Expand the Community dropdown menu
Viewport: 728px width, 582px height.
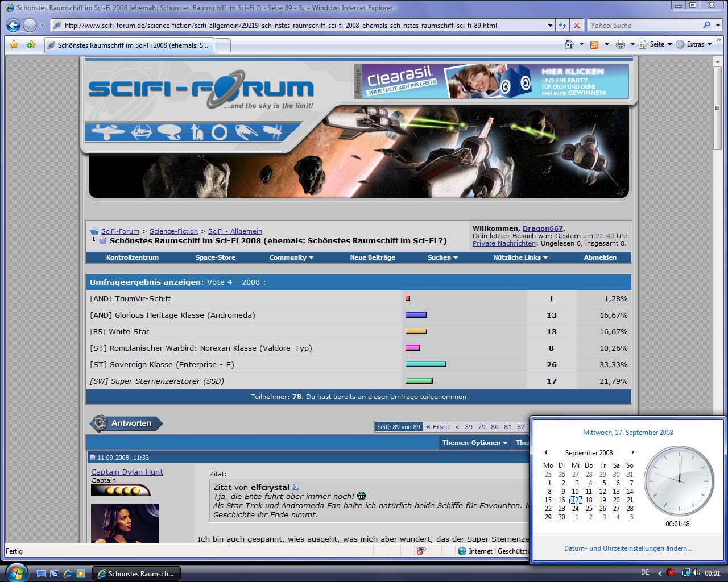(x=291, y=257)
